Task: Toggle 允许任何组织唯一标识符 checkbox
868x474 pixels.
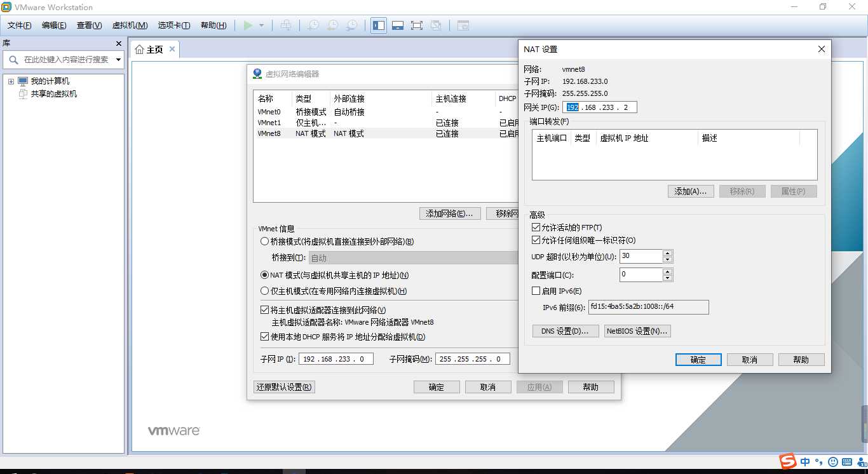Action: (536, 240)
